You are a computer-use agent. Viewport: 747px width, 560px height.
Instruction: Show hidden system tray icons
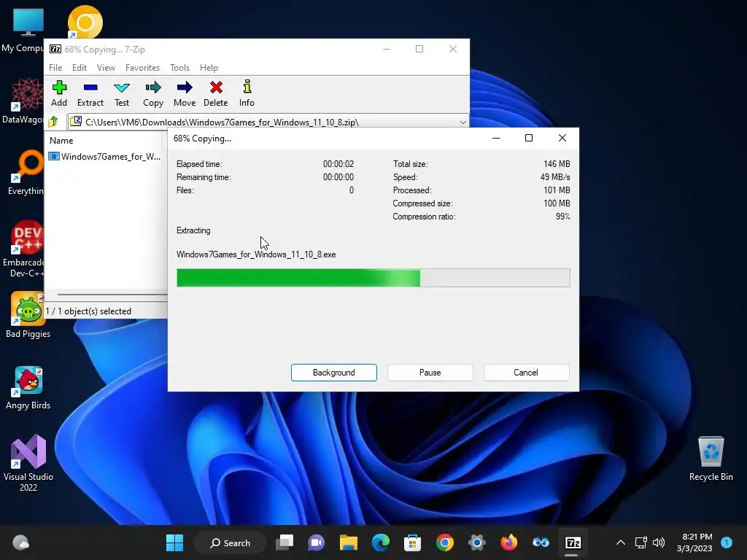pos(620,542)
